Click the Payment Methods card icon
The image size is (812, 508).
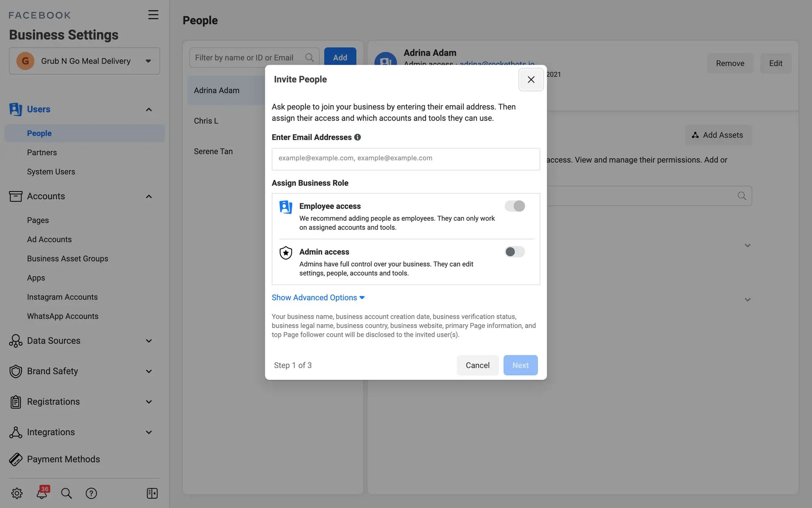15,459
